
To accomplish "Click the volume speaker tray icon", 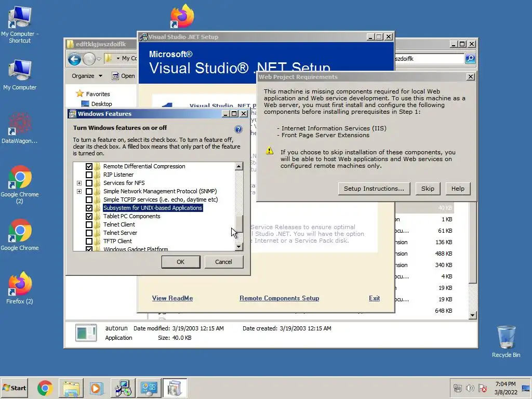I will (470, 388).
